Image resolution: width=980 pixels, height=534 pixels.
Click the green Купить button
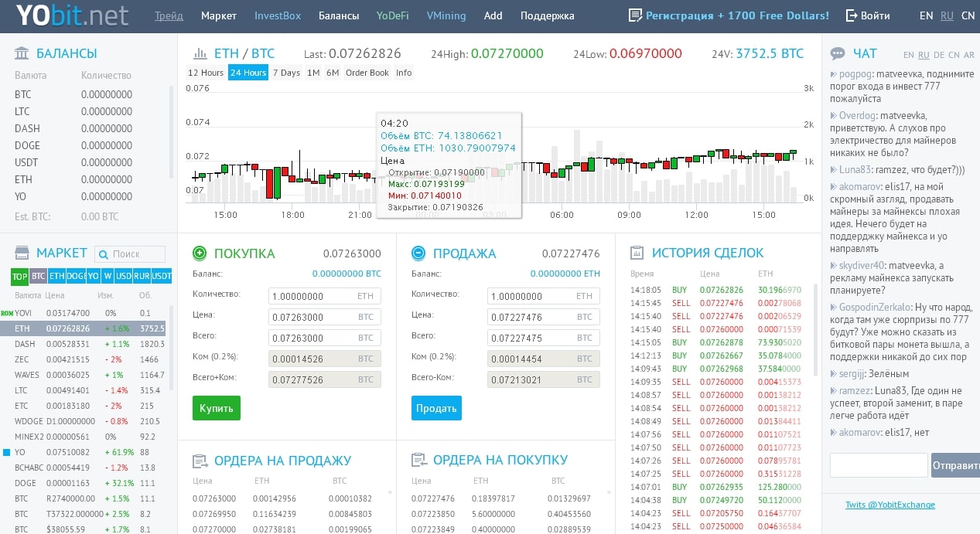(x=217, y=408)
